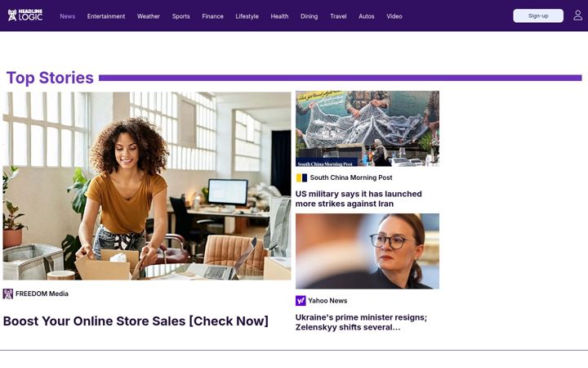588x368 pixels.
Task: Select the News menu item
Action: [68, 16]
